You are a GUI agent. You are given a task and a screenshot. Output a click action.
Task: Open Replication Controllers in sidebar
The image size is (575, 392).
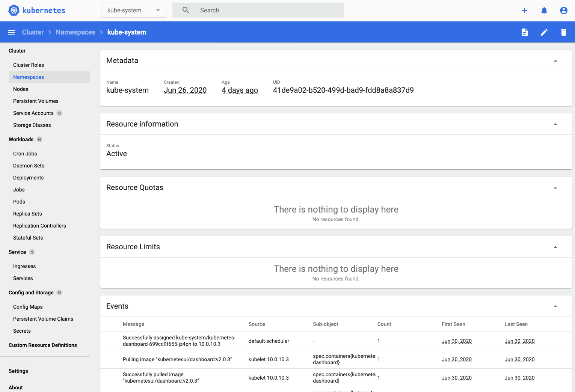tap(39, 226)
